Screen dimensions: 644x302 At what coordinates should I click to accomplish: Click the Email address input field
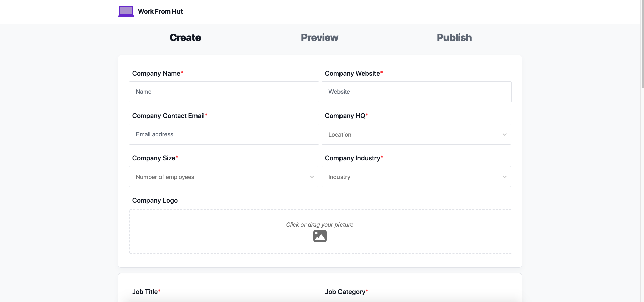tap(224, 134)
